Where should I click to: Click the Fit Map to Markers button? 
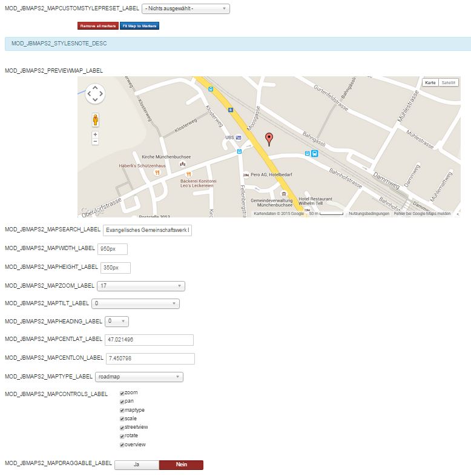(139, 26)
